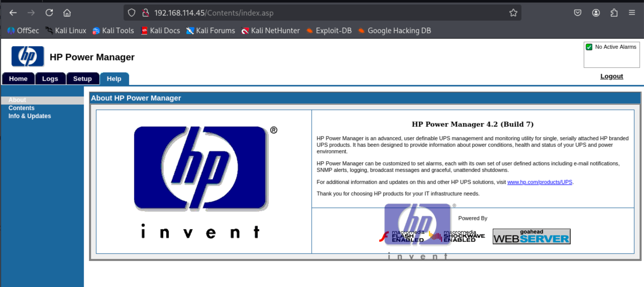
Task: Open the Pocket save icon
Action: click(x=577, y=13)
